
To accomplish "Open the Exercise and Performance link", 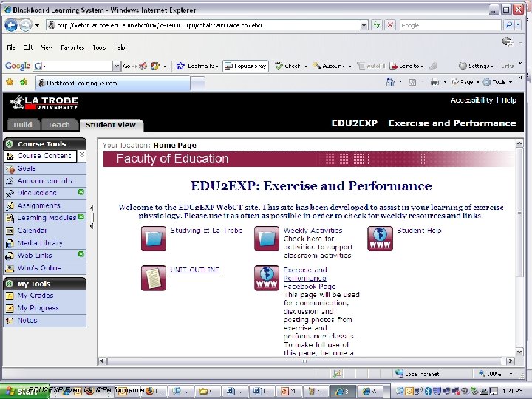I will point(305,274).
